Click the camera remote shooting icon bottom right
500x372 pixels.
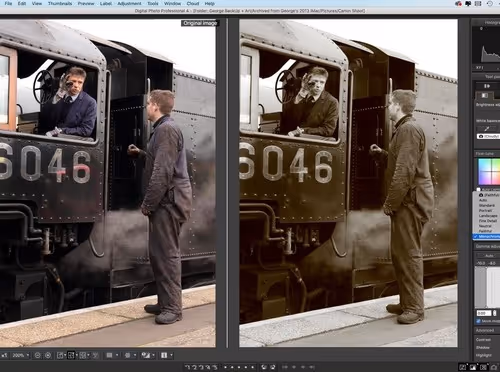tap(494, 367)
